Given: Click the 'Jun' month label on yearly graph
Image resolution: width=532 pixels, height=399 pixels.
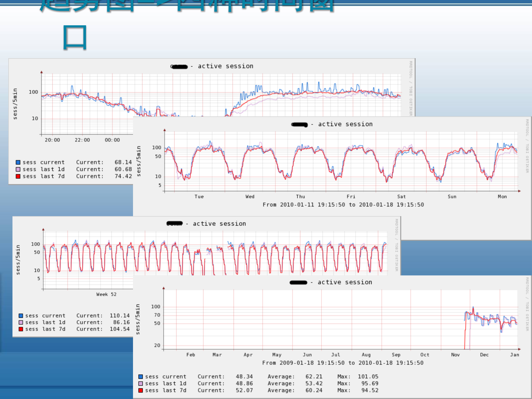Looking at the screenshot, I should click(x=307, y=355).
